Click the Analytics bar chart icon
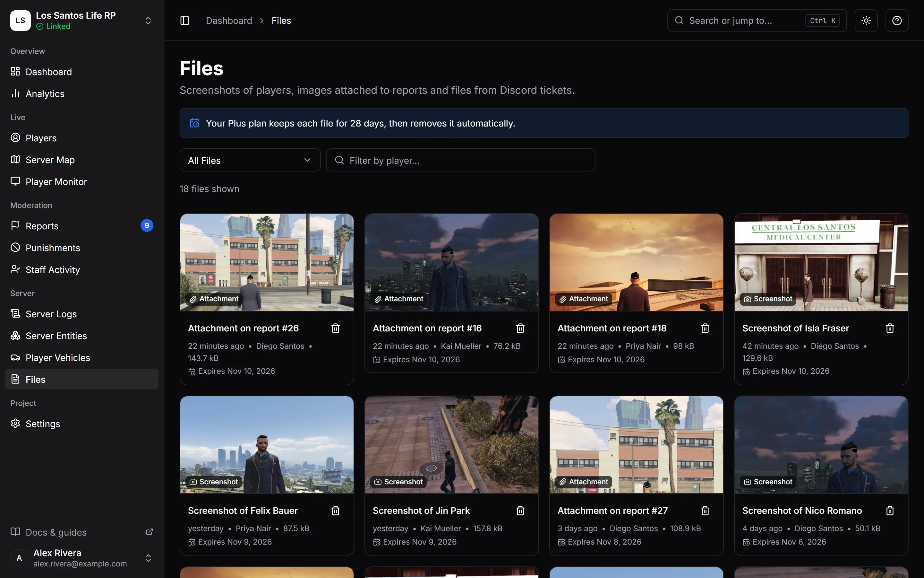Screen dimensions: 924x578 tap(15, 93)
